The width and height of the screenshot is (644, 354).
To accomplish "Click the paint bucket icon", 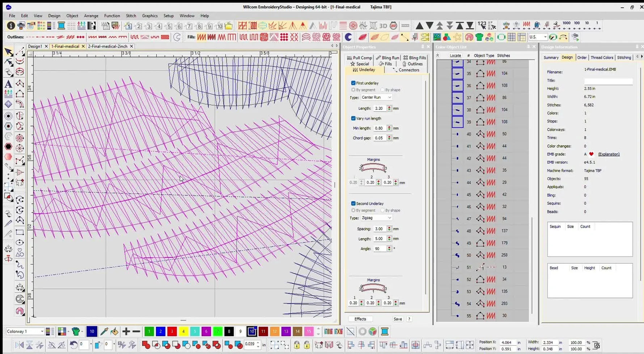I will pos(114,331).
